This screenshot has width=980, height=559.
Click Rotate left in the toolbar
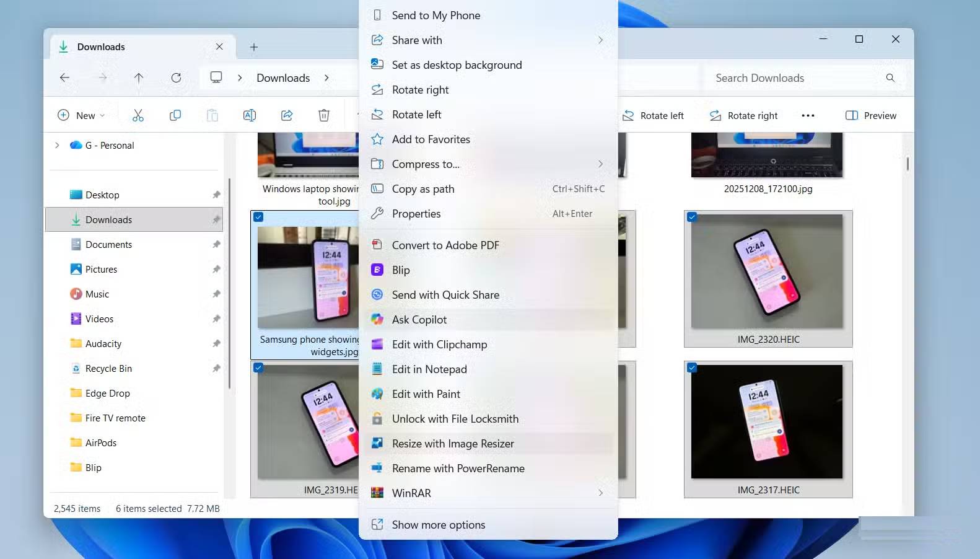(654, 116)
